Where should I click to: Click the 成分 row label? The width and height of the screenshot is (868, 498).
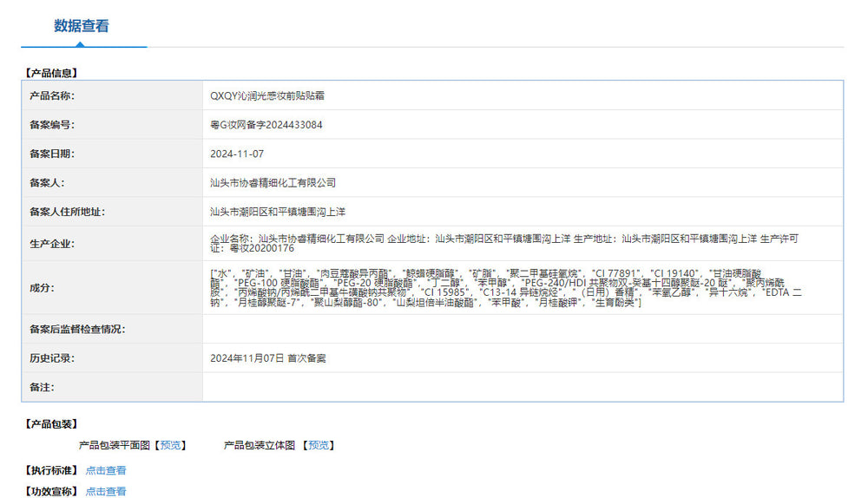pos(42,288)
